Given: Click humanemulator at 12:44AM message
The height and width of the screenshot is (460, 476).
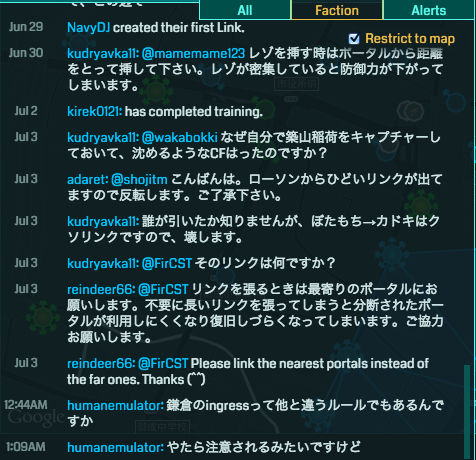Looking at the screenshot, I should [x=115, y=406].
